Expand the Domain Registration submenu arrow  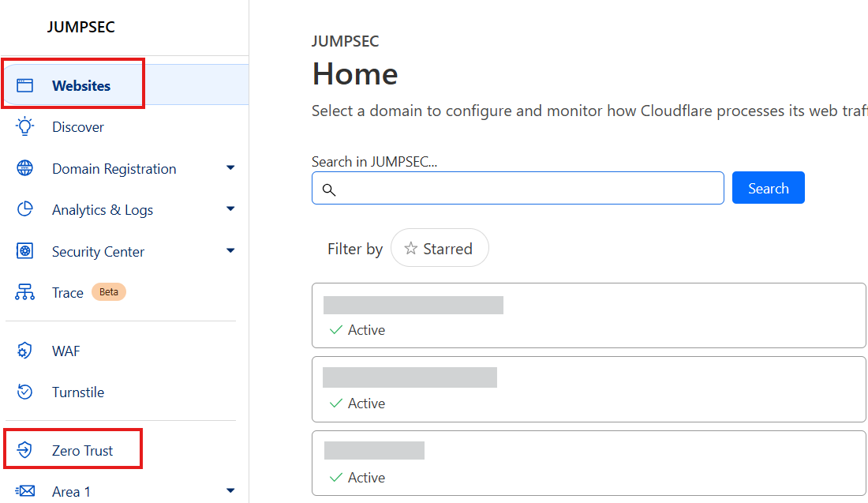(230, 167)
